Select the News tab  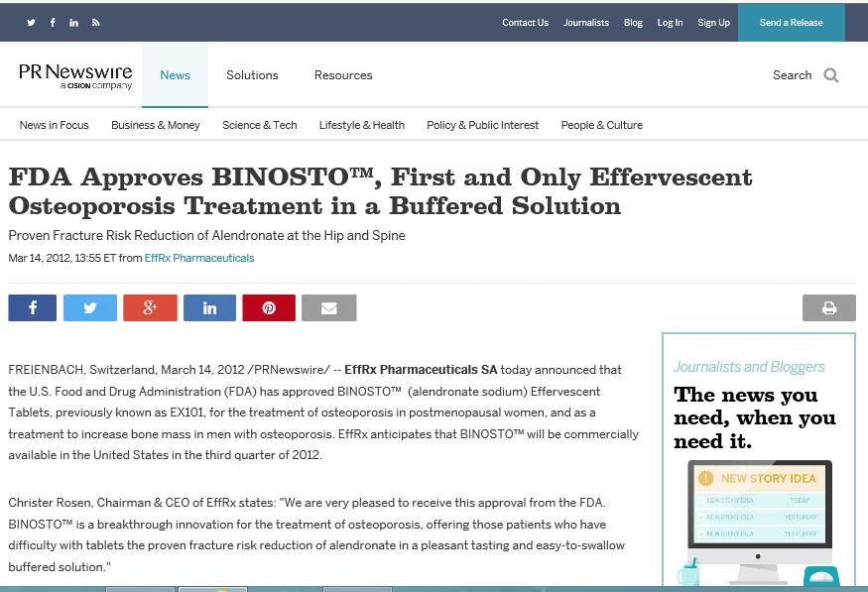point(175,75)
